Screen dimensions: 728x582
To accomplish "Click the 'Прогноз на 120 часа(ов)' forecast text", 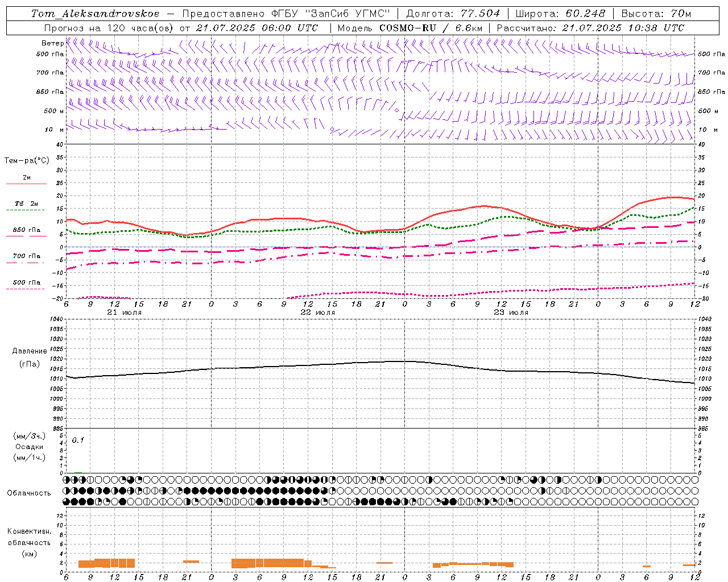I will coord(110,28).
